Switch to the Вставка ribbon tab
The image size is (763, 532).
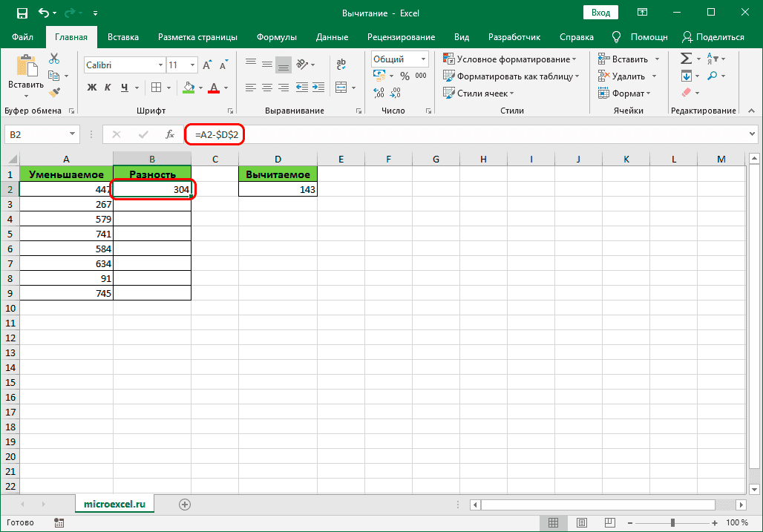(123, 37)
